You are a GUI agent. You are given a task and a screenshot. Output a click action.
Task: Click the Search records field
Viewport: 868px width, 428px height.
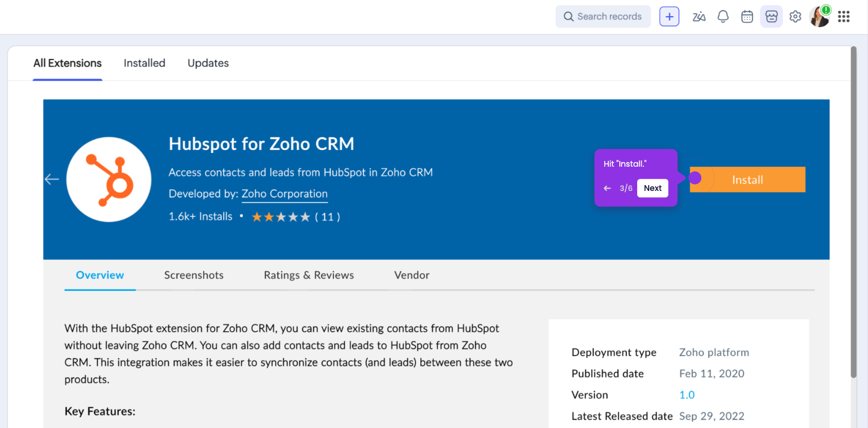click(603, 17)
